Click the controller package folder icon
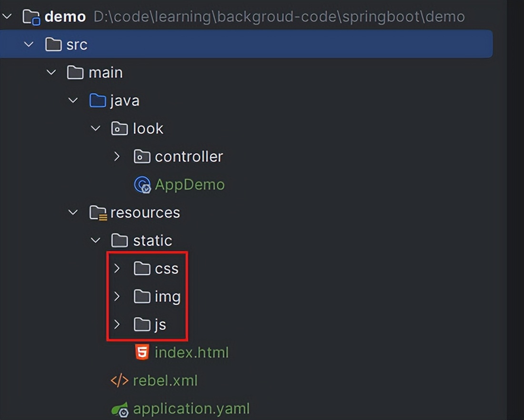The width and height of the screenshot is (524, 420). click(x=141, y=156)
